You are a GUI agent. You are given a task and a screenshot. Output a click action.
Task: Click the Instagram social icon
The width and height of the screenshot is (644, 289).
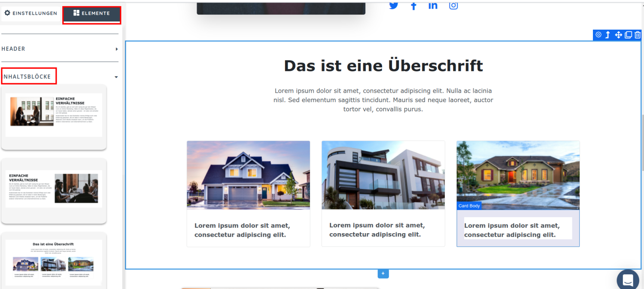tap(453, 6)
